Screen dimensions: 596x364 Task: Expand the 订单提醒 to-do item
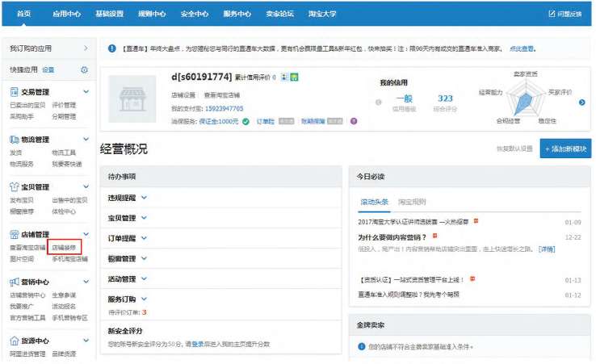pos(143,238)
